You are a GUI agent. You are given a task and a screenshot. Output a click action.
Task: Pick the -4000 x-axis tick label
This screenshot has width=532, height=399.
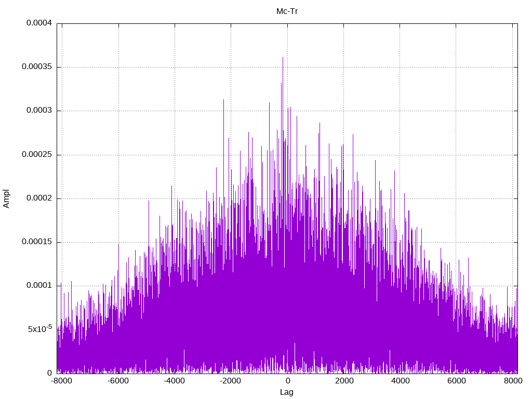coord(174,381)
